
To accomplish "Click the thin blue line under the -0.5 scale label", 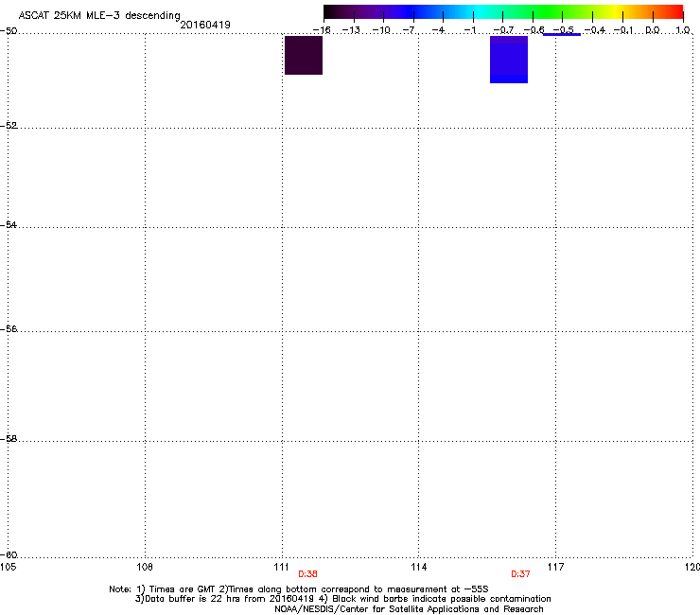I will coord(562,34).
